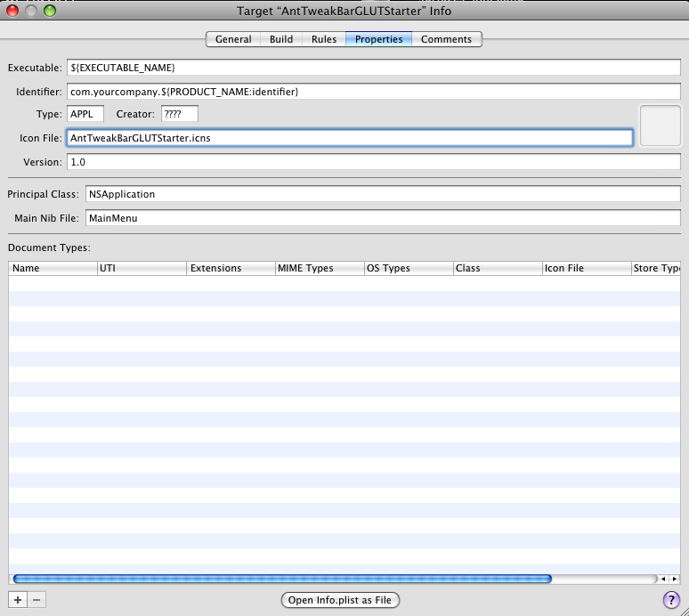Click the UTI column header

click(x=142, y=268)
